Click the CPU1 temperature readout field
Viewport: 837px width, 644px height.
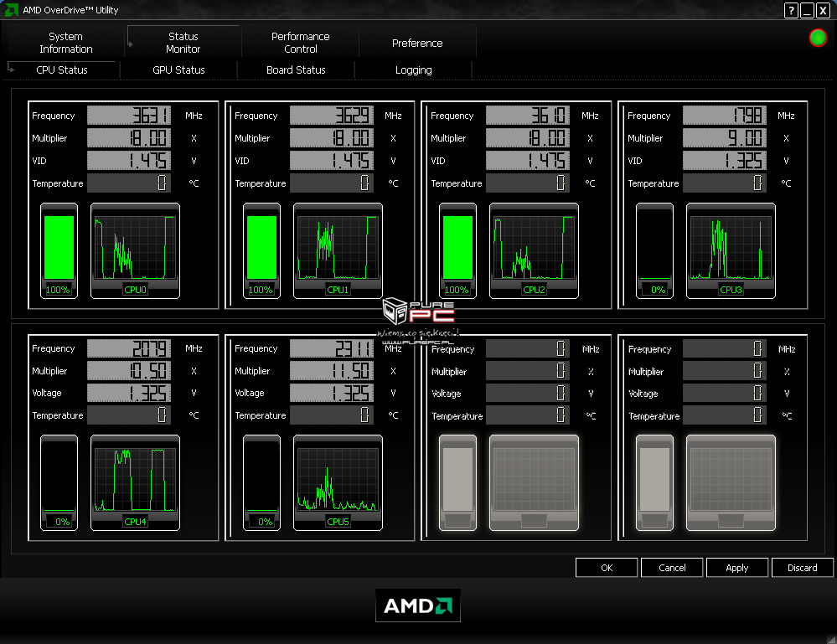[x=332, y=183]
